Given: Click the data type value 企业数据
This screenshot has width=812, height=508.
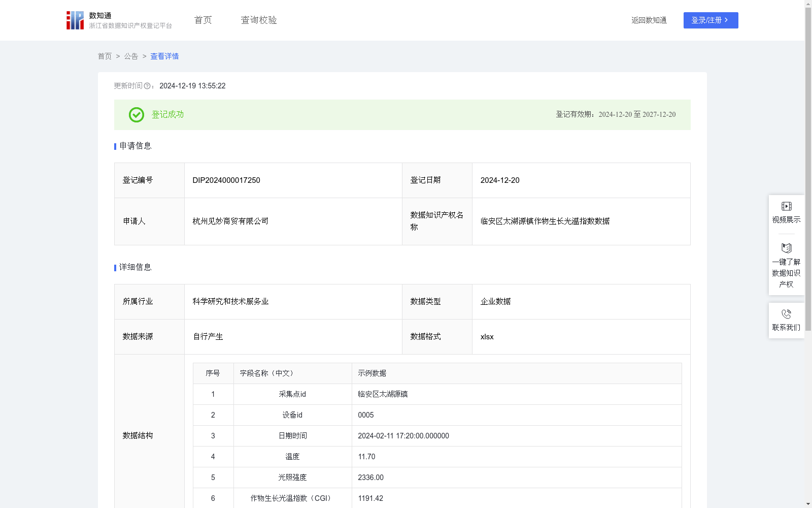Looking at the screenshot, I should coord(496,302).
